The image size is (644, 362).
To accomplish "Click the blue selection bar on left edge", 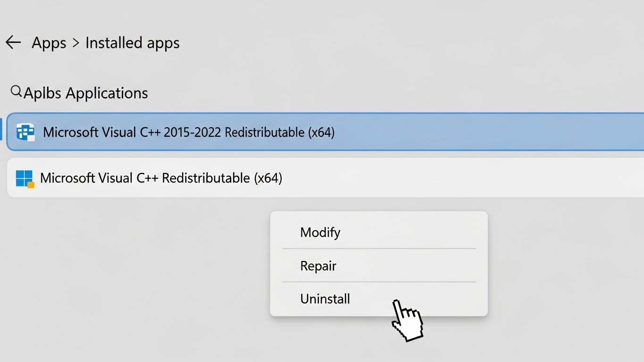I will click(1, 130).
